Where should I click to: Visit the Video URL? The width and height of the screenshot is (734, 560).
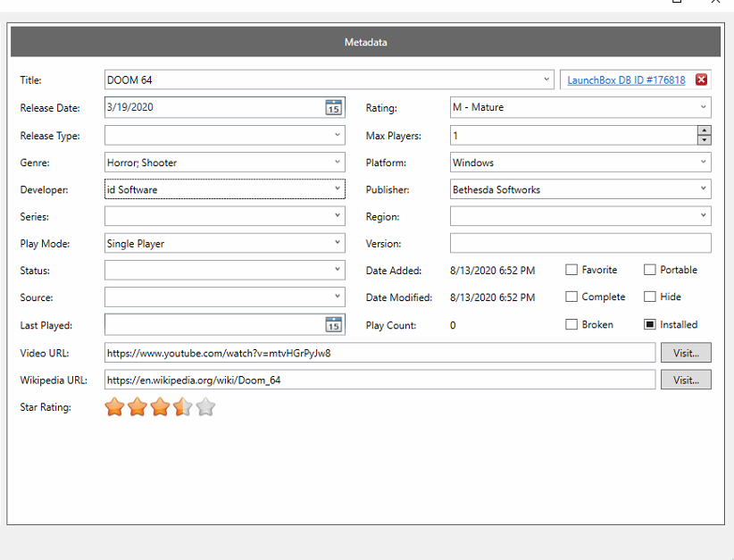pyautogui.click(x=686, y=353)
